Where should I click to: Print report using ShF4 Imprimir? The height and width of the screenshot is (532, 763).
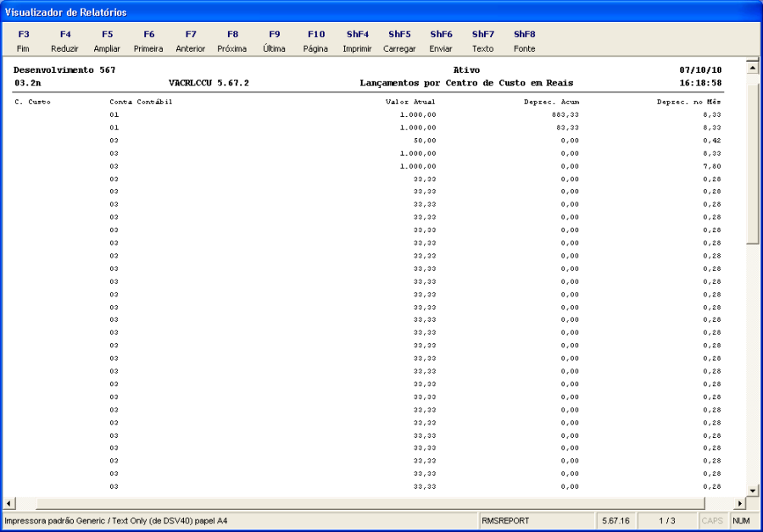click(x=357, y=41)
